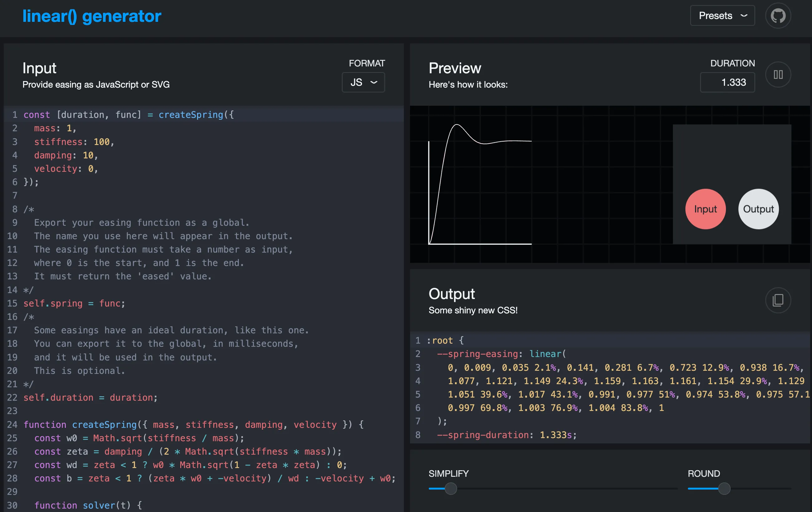Pause the preview animation
812x512 pixels.
778,75
